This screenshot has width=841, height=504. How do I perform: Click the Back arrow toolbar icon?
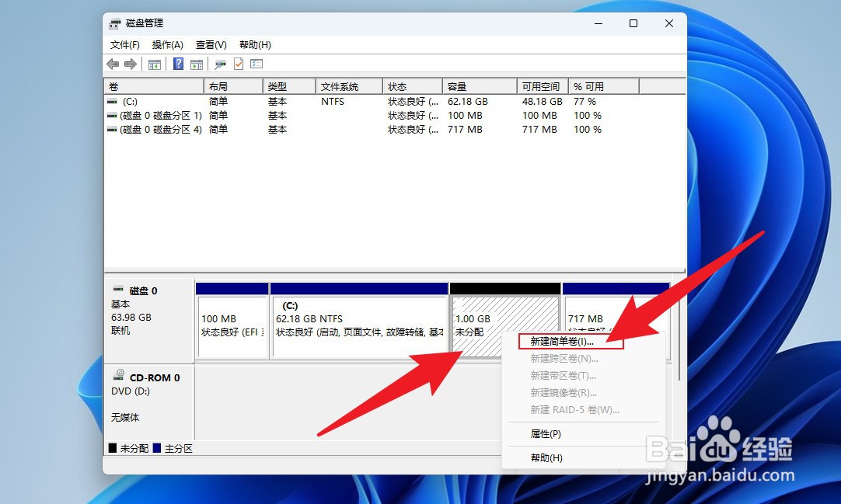[x=113, y=64]
